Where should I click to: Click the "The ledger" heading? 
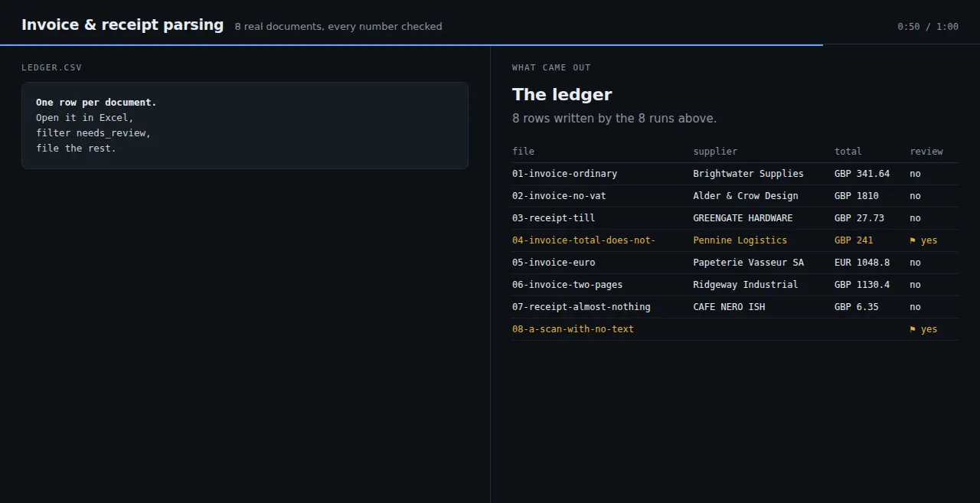[x=562, y=95]
